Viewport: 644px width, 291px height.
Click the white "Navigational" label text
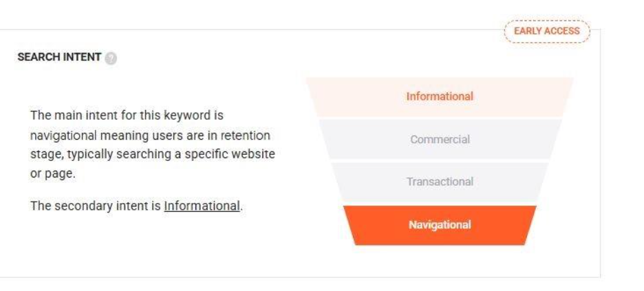pos(440,225)
